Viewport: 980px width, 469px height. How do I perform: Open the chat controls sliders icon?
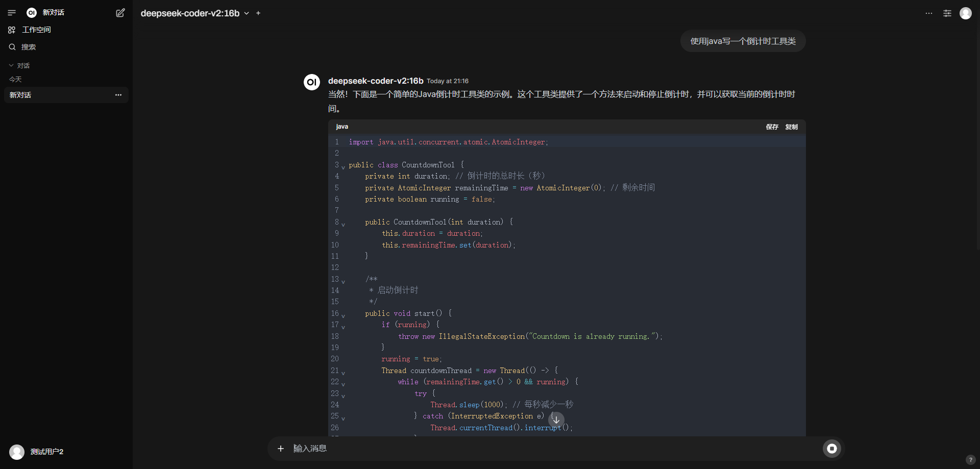pos(947,13)
